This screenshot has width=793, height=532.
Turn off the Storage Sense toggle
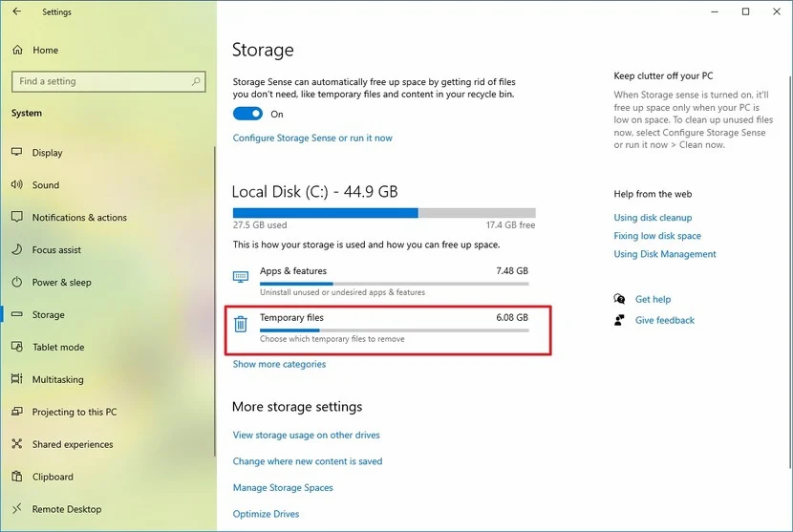247,114
